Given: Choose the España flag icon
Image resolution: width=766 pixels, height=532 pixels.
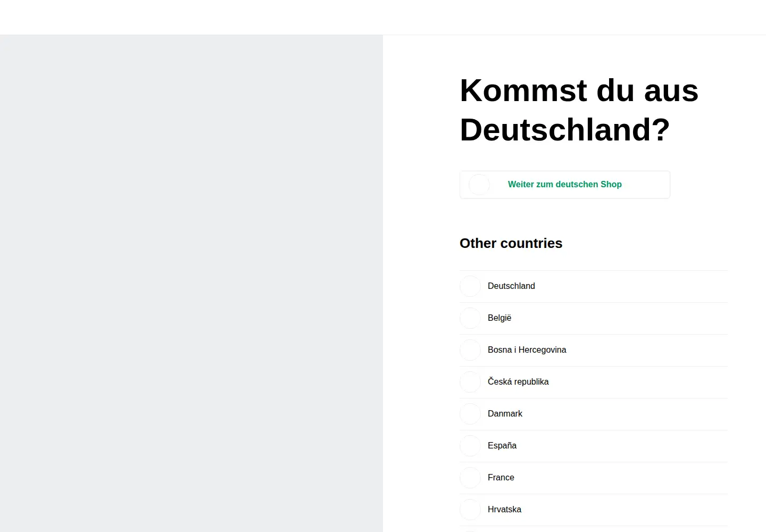Looking at the screenshot, I should [x=470, y=446].
